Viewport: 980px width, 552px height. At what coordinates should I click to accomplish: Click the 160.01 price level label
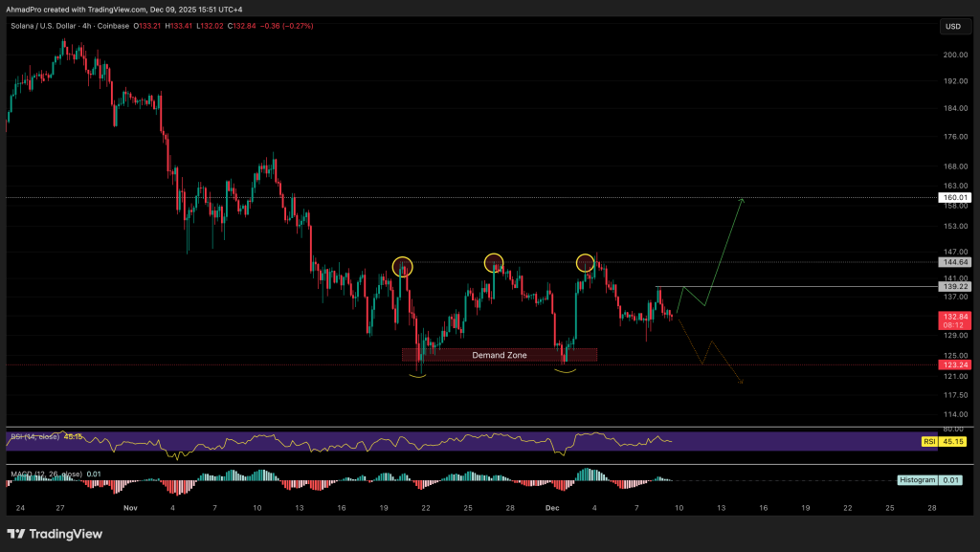point(953,197)
